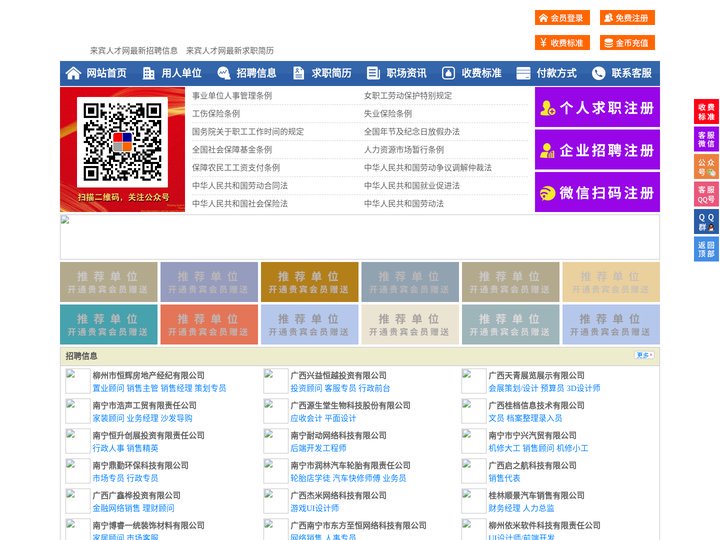Click the building icon beside 用人单位
Viewport: 720px width, 540px height.
[148, 73]
